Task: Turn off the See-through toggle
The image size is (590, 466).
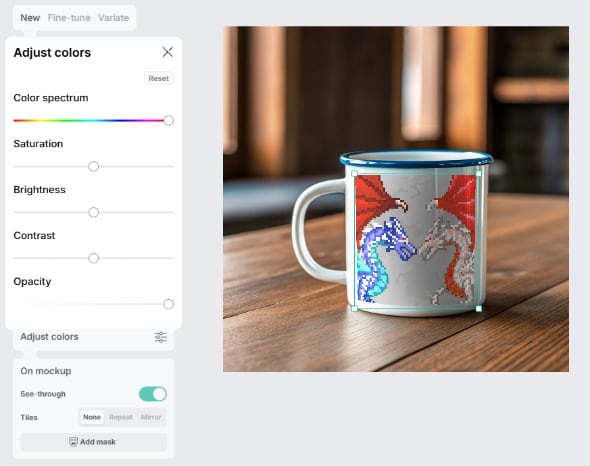Action: pyautogui.click(x=153, y=394)
